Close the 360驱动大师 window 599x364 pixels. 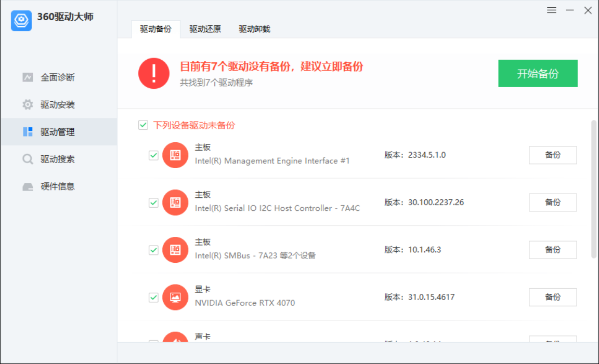588,10
